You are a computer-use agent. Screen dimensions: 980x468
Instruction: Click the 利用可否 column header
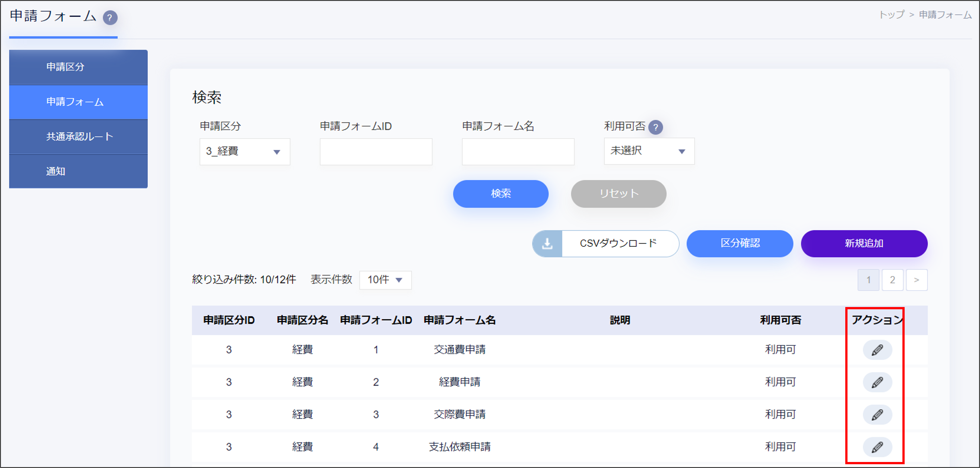780,320
